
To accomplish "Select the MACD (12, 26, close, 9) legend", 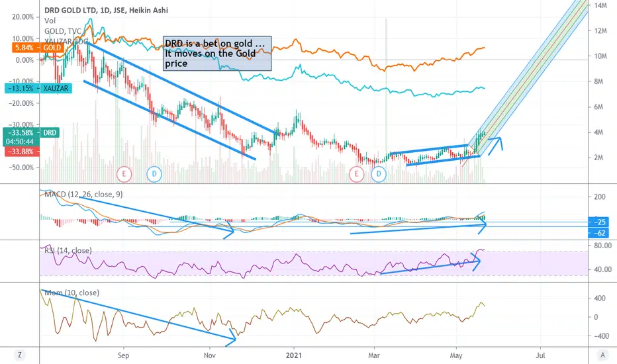I will coord(83,194).
